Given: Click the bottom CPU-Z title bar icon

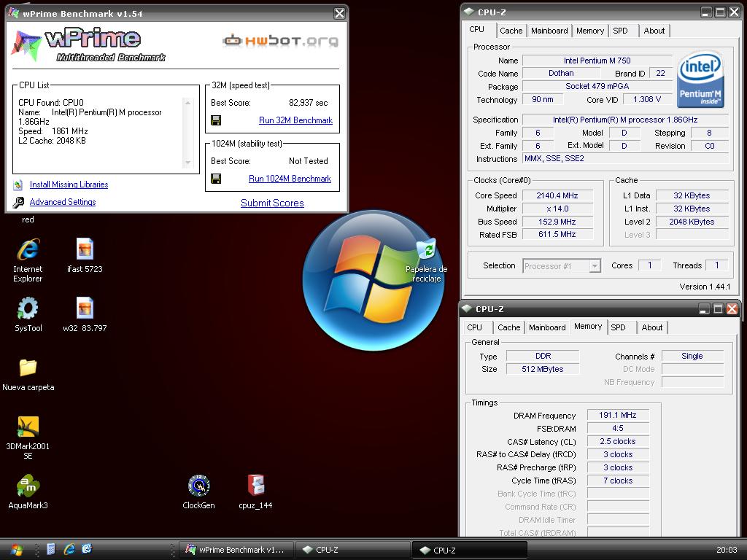Looking at the screenshot, I should pos(466,308).
